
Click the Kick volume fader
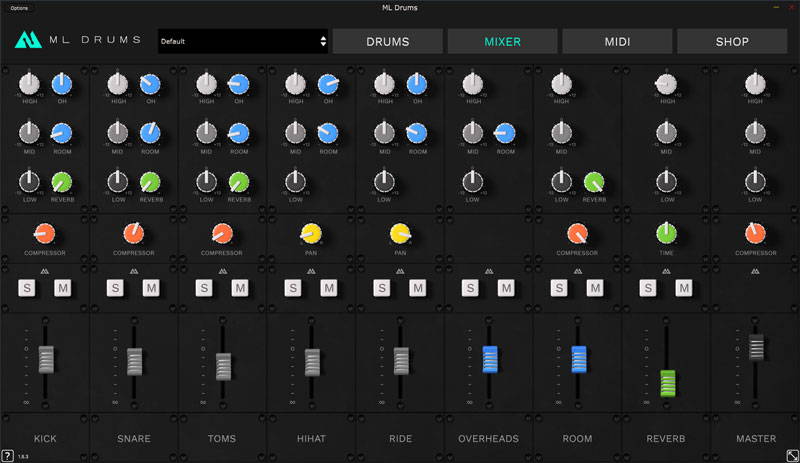coord(46,359)
